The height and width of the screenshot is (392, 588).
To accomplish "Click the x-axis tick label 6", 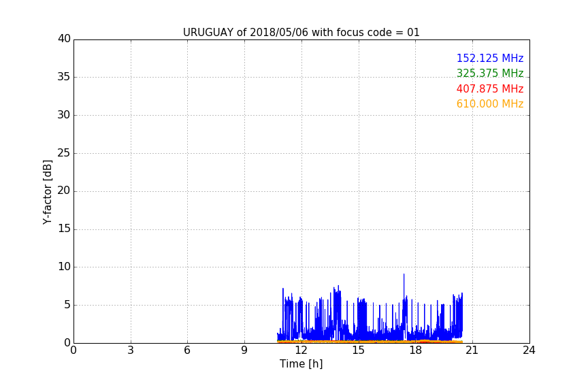I will 187,350.
